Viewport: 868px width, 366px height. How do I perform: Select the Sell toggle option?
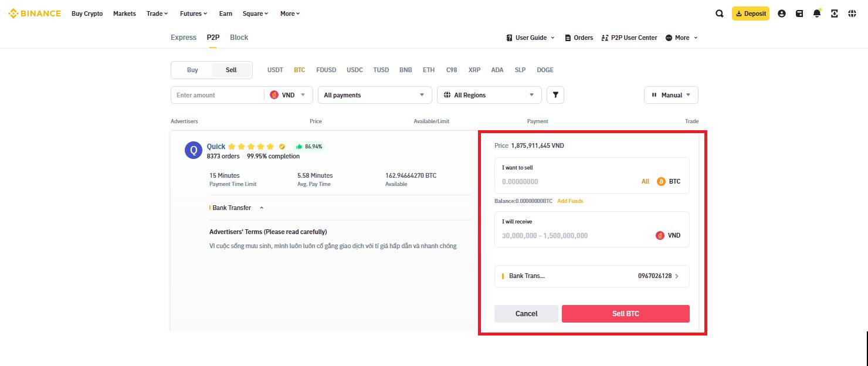point(231,70)
